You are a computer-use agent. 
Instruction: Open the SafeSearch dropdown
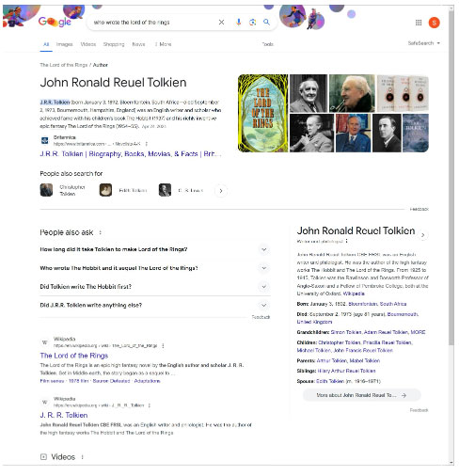(423, 43)
